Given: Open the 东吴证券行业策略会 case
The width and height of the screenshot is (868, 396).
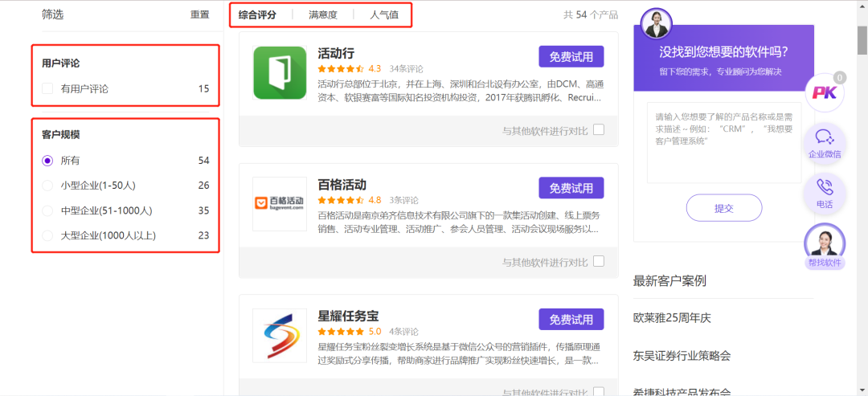Looking at the screenshot, I should click(x=682, y=356).
